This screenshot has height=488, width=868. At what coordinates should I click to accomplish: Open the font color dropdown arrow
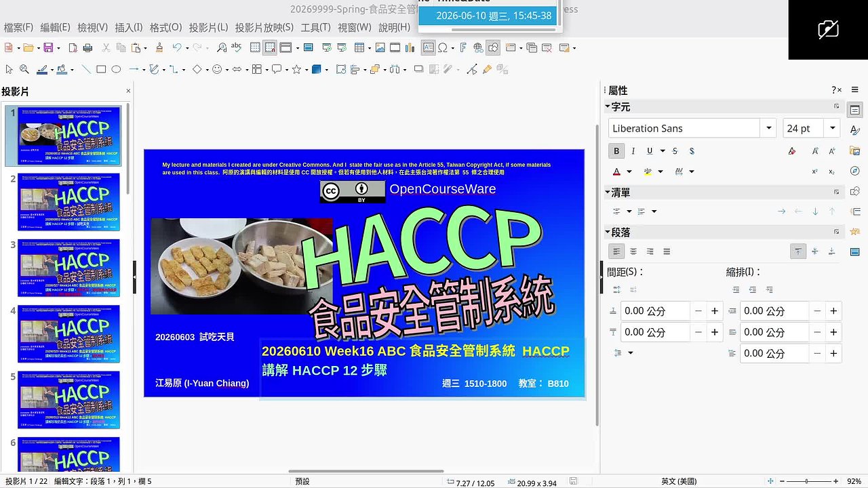point(629,171)
